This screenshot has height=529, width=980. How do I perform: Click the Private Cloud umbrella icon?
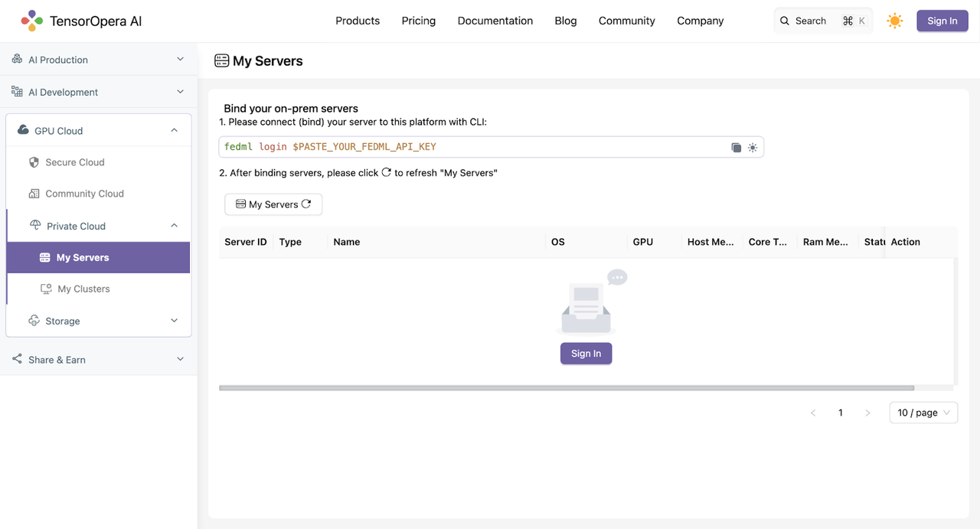pos(35,226)
